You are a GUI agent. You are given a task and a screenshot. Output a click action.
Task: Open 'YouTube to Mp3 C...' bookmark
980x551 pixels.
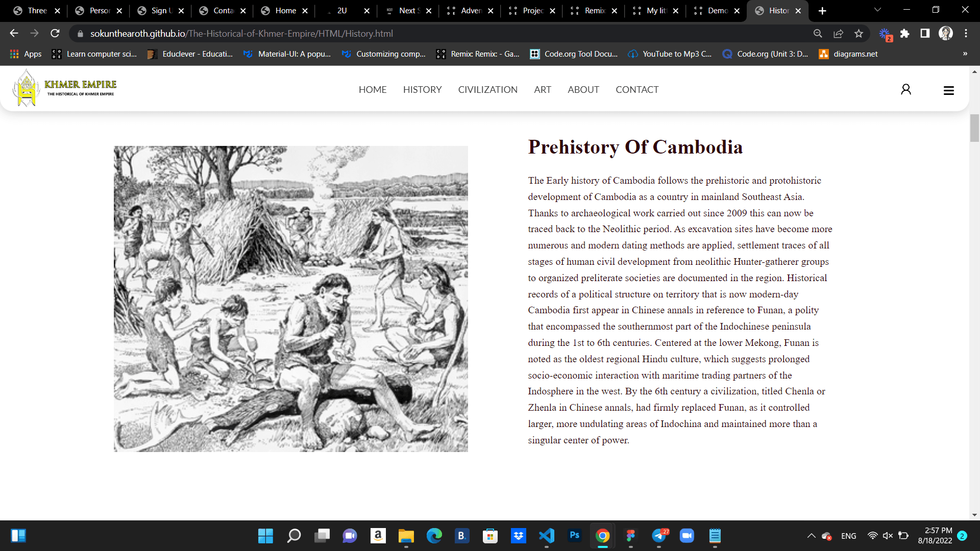point(670,54)
